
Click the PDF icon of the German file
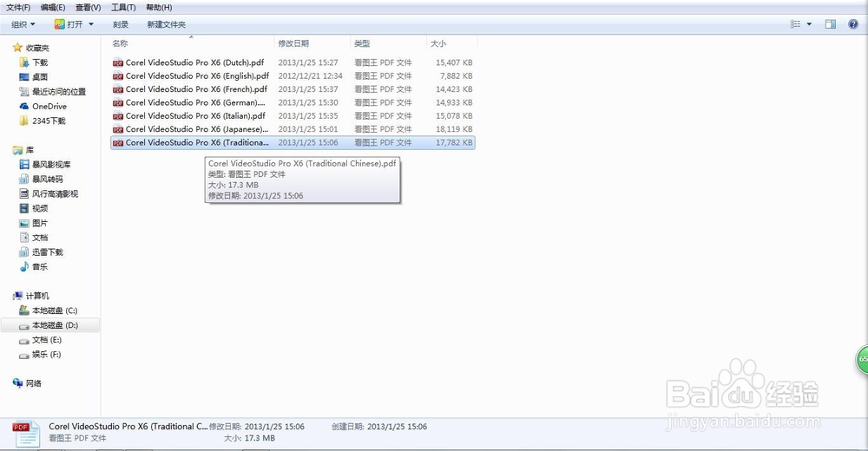[118, 102]
